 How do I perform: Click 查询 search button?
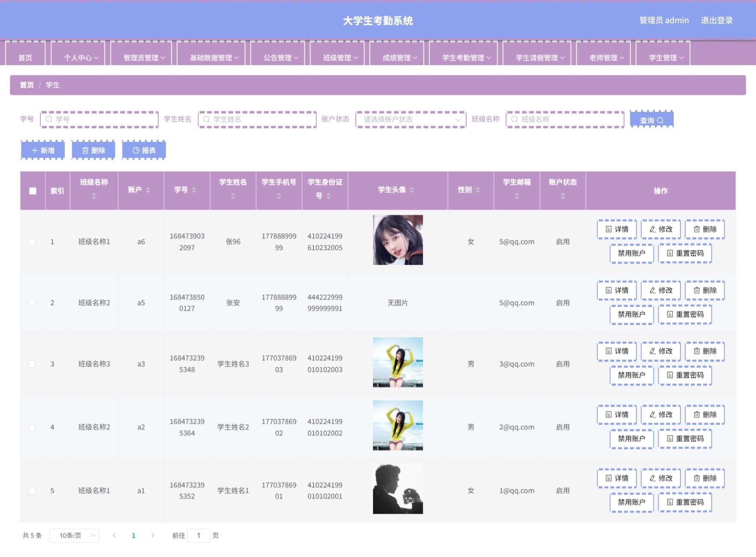tap(652, 119)
